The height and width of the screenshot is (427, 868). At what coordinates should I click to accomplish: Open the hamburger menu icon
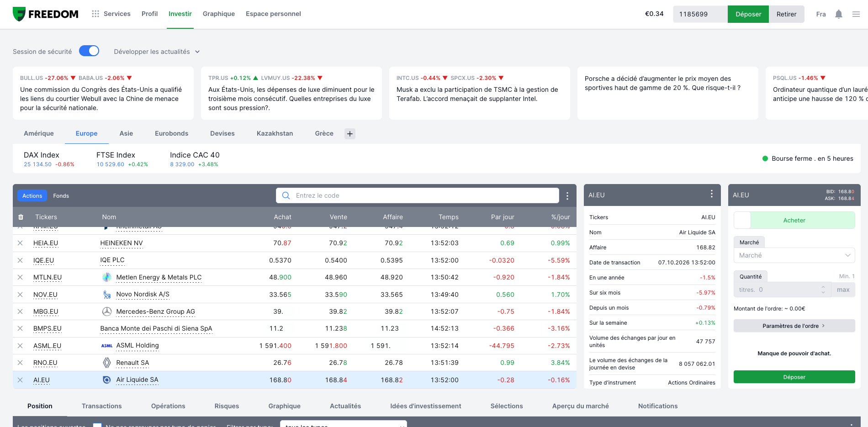pyautogui.click(x=856, y=14)
